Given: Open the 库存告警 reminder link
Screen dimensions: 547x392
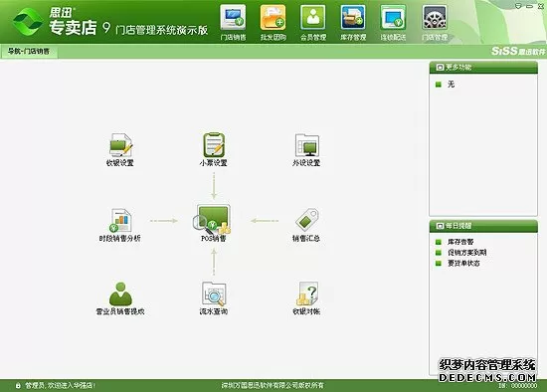Looking at the screenshot, I should [460, 242].
